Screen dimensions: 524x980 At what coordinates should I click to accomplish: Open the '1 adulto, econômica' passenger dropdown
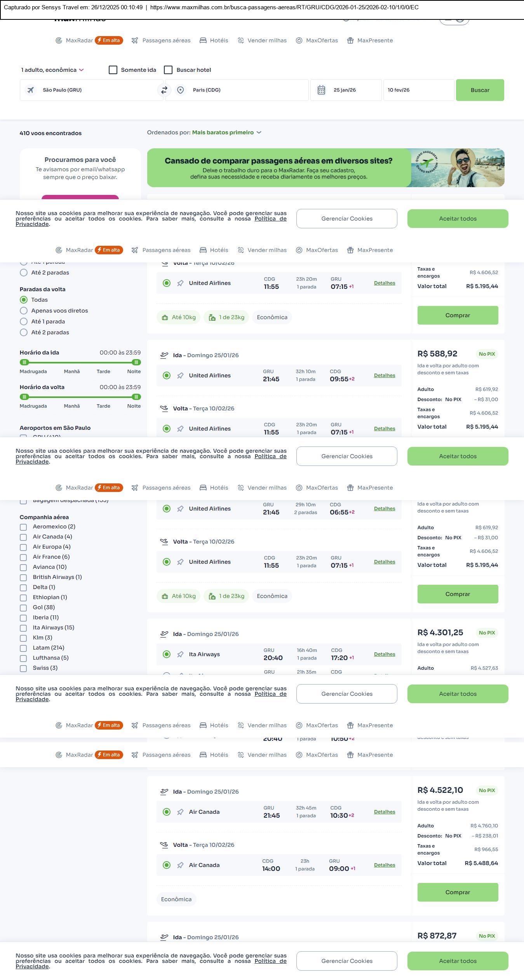tap(52, 70)
